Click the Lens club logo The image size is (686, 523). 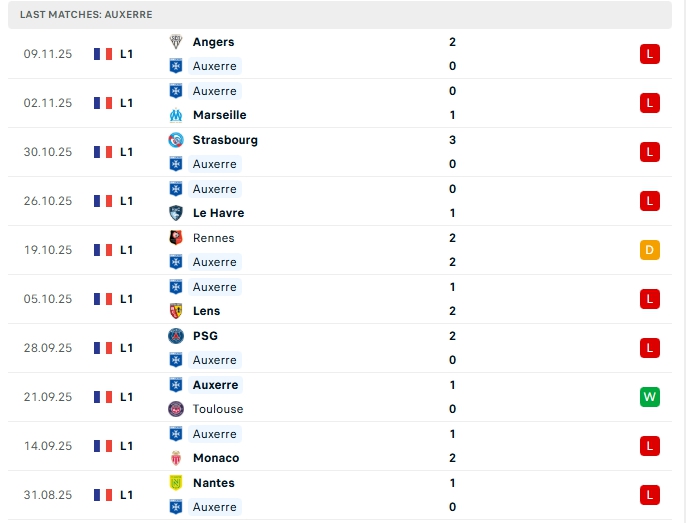(x=176, y=311)
